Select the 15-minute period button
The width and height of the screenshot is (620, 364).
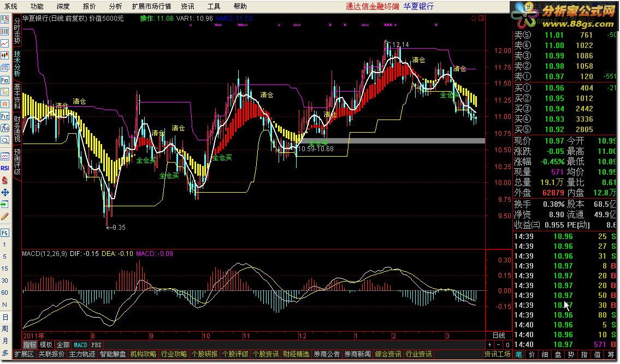[x=5, y=268]
